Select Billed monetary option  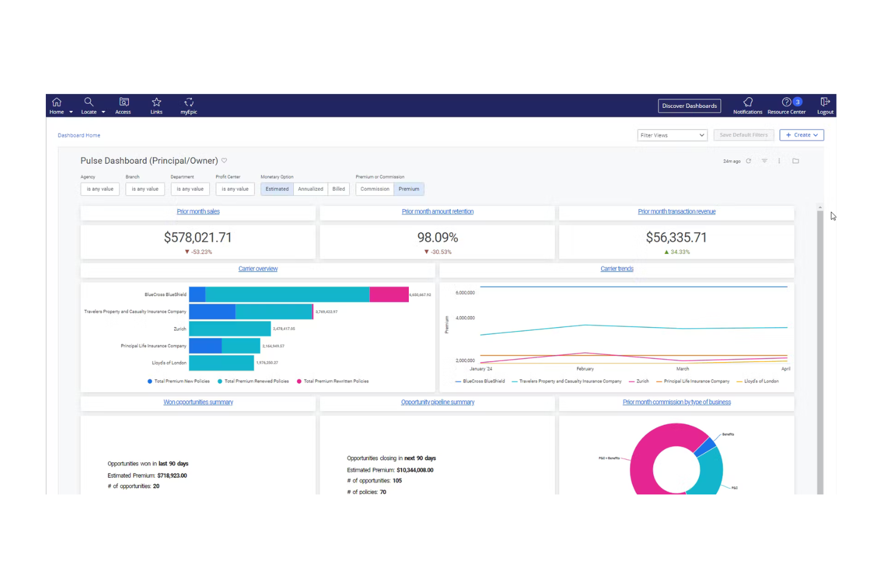tap(338, 189)
